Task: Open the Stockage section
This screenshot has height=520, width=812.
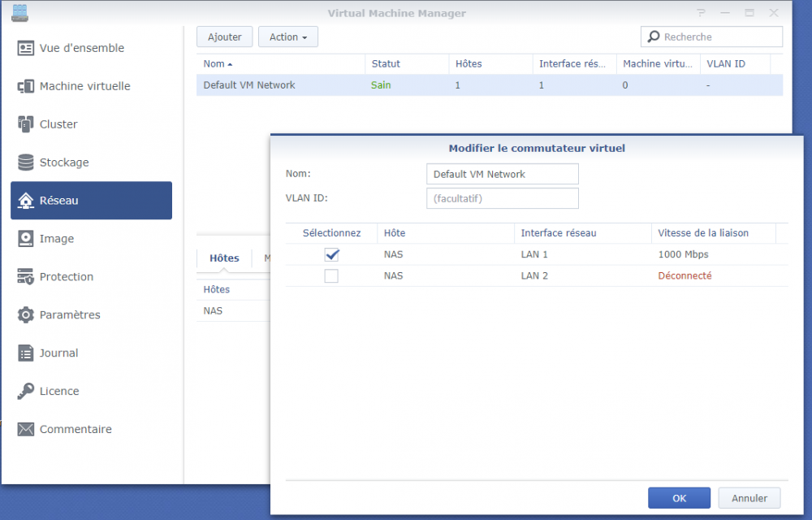Action: tap(64, 162)
